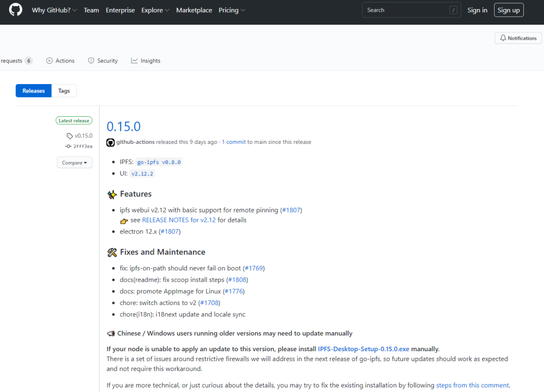Focus the Search field

(412, 10)
